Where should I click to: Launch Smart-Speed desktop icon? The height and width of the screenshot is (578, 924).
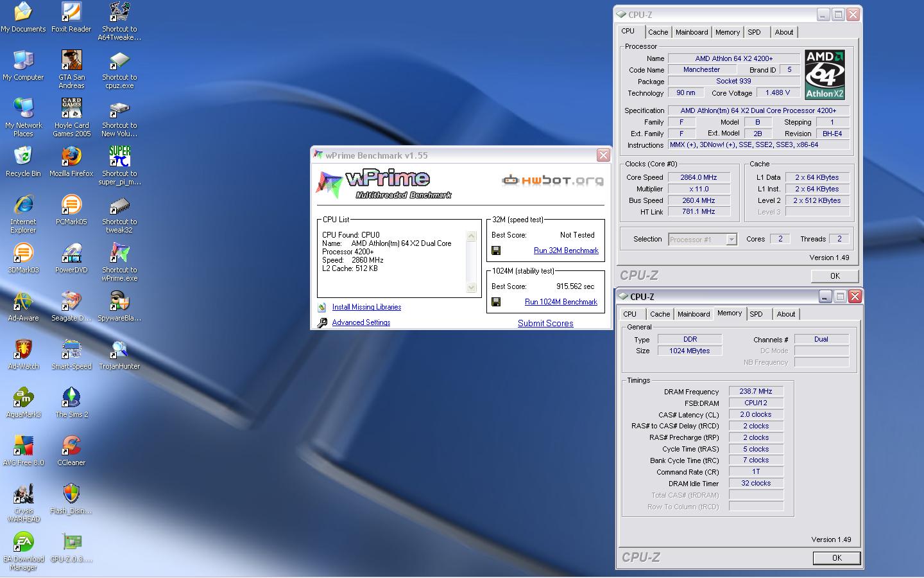pos(71,355)
